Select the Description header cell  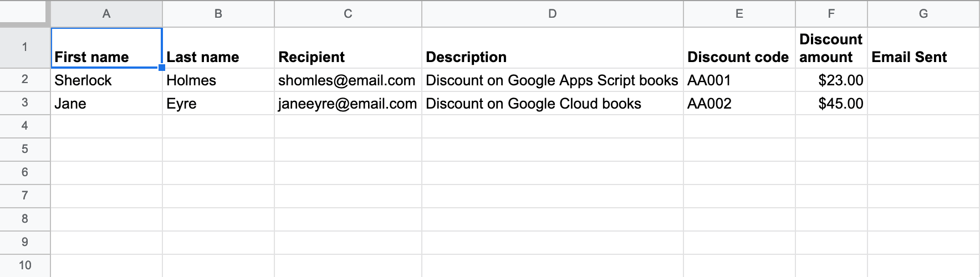[x=553, y=48]
